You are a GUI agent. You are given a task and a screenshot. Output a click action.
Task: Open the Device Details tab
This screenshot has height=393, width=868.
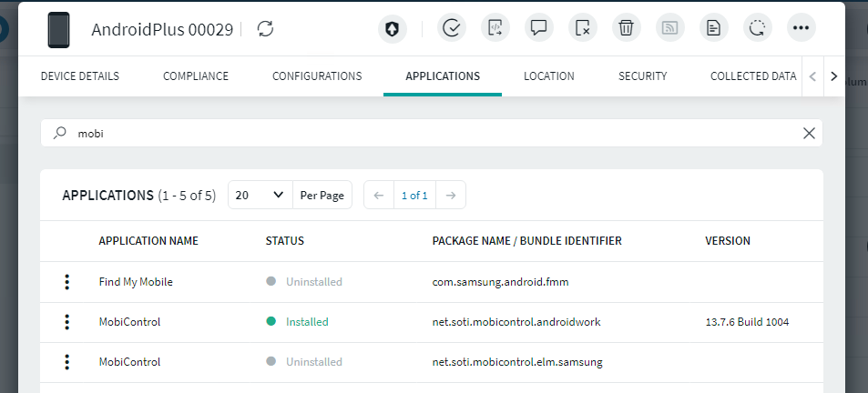pos(80,76)
